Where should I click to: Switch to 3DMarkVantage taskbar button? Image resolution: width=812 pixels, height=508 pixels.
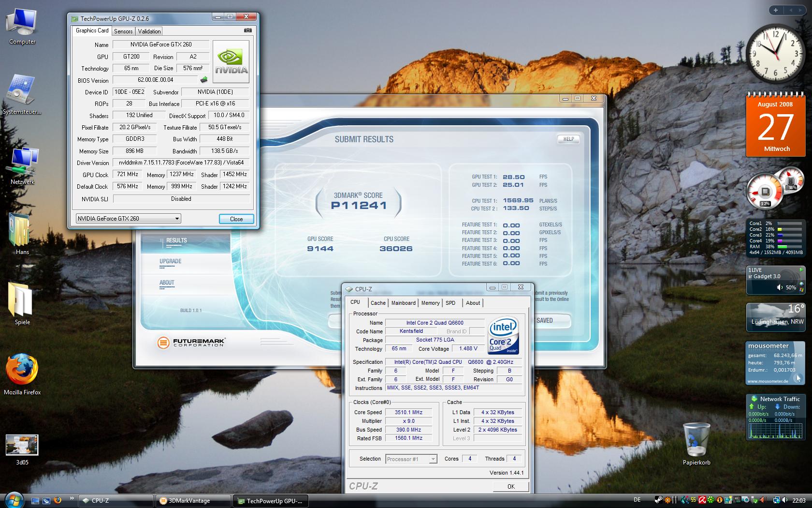click(x=193, y=501)
